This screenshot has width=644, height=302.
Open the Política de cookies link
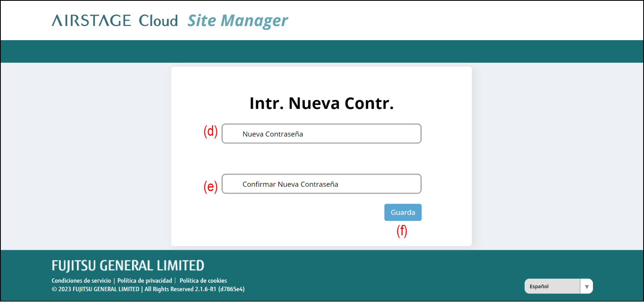click(x=203, y=281)
